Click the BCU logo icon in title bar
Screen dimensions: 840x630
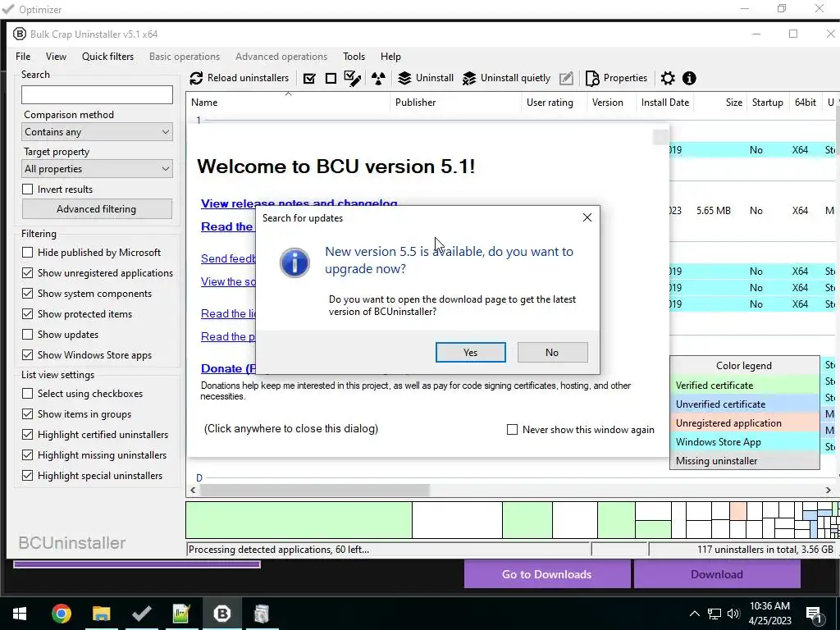[20, 34]
